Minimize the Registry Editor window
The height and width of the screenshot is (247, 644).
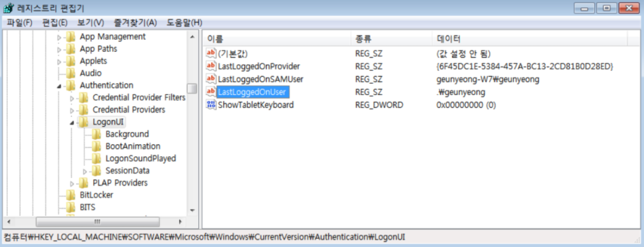click(585, 8)
